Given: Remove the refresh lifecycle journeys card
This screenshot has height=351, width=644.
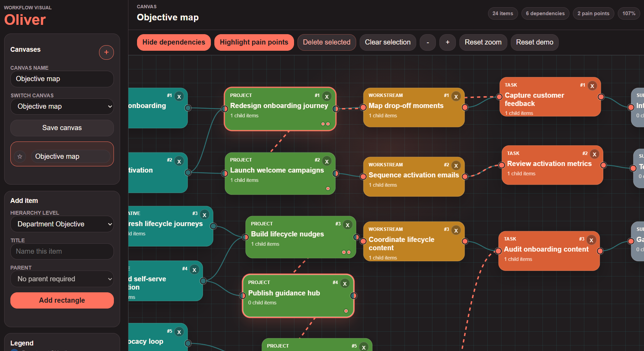Looking at the screenshot, I should (x=205, y=215).
